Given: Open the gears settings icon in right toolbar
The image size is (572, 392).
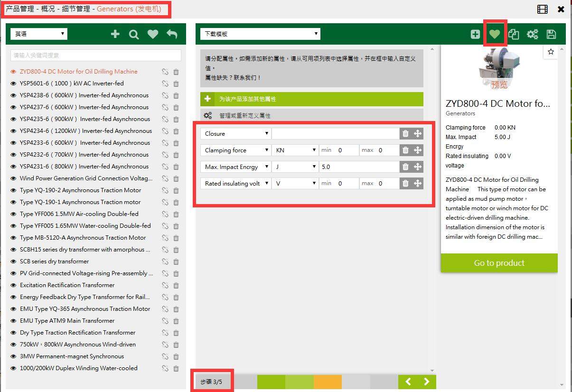Looking at the screenshot, I should [533, 34].
